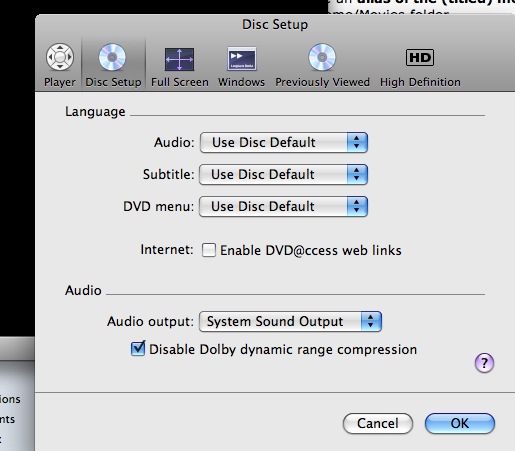Select the Disc Setup disc icon
This screenshot has width=515, height=451.
click(112, 57)
